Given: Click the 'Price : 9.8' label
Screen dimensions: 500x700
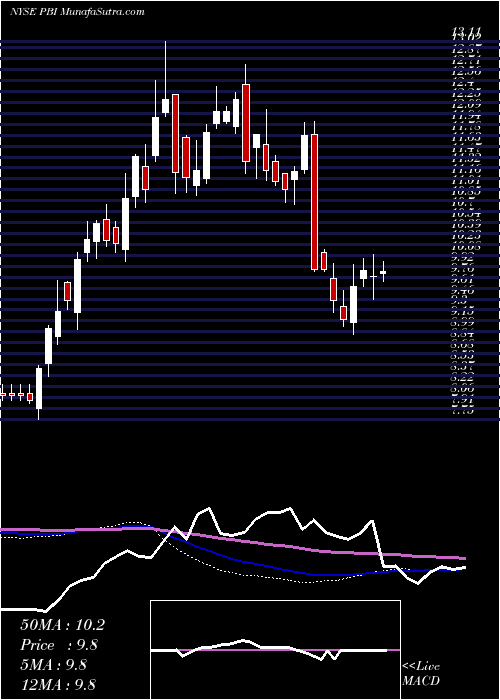Looking at the screenshot, I should tap(59, 645).
